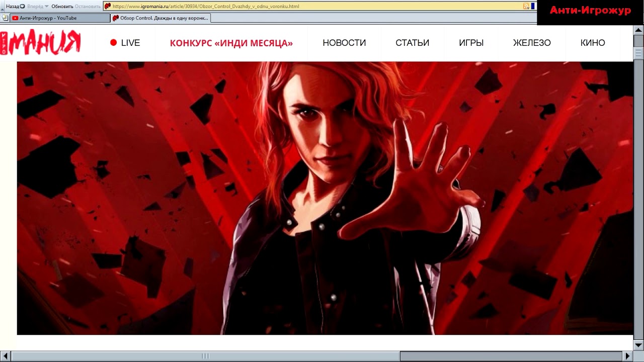Open the new tab page icon

pos(5,18)
